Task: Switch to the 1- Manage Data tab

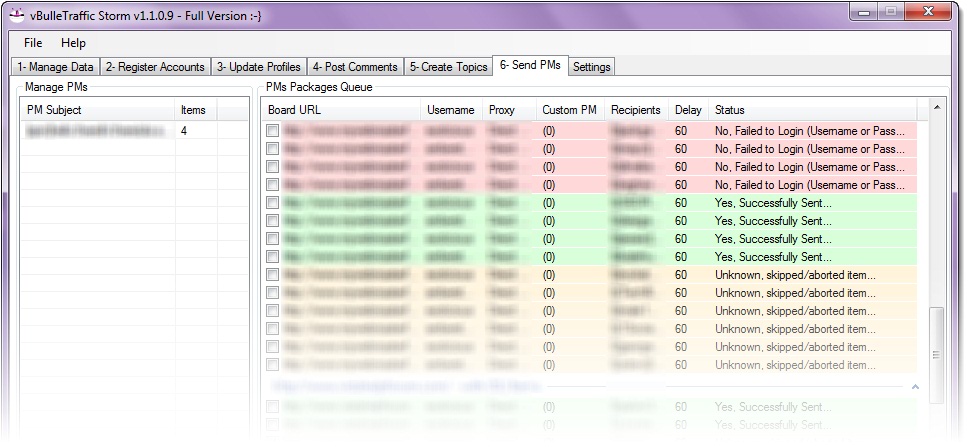Action: (56, 67)
